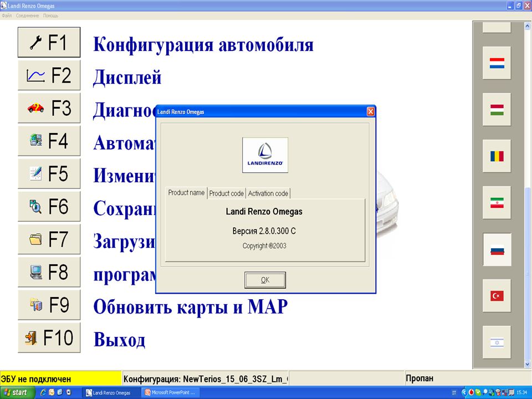This screenshot has height=399, width=532.
Task: Click the bold 'Landi Renzo Omegas' product name
Action: click(x=264, y=211)
